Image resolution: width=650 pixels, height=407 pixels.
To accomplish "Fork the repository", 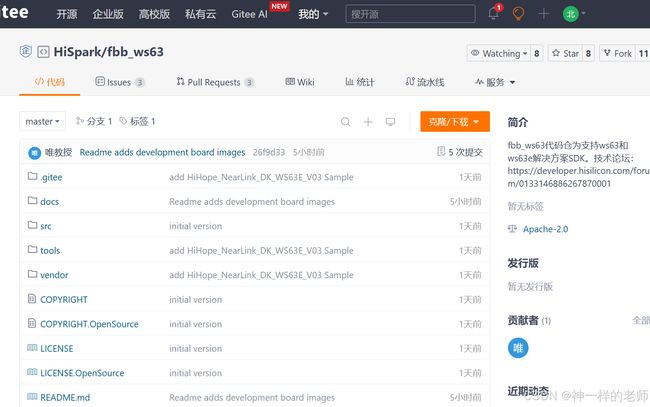I will [x=618, y=53].
